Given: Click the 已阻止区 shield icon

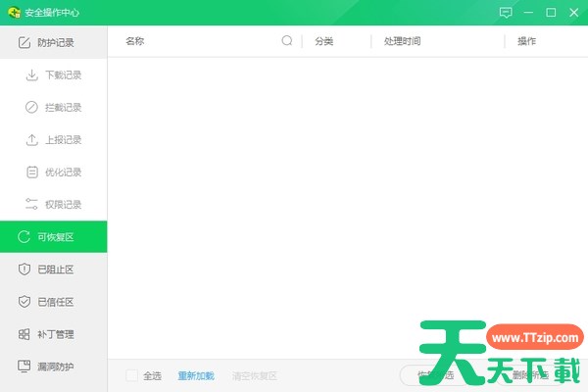Looking at the screenshot, I should click(x=24, y=269).
